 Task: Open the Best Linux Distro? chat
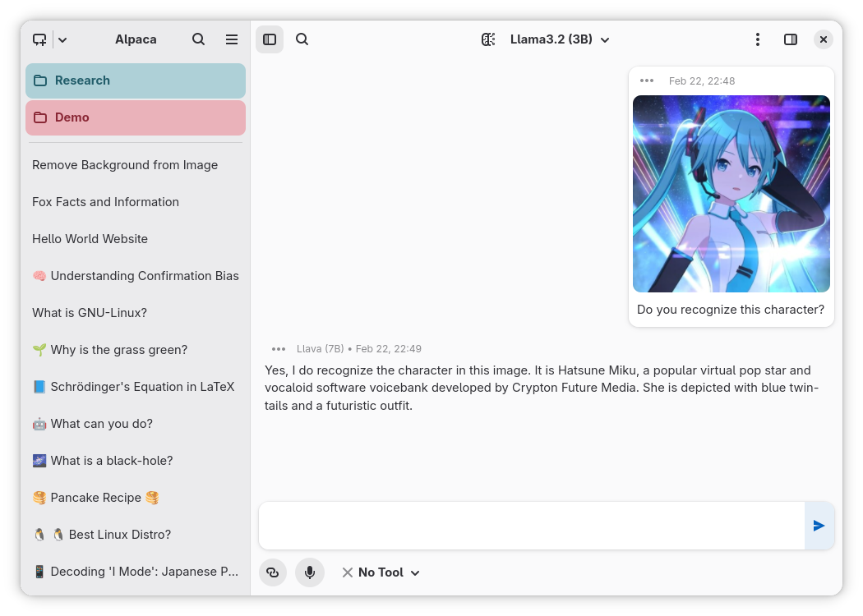point(136,534)
